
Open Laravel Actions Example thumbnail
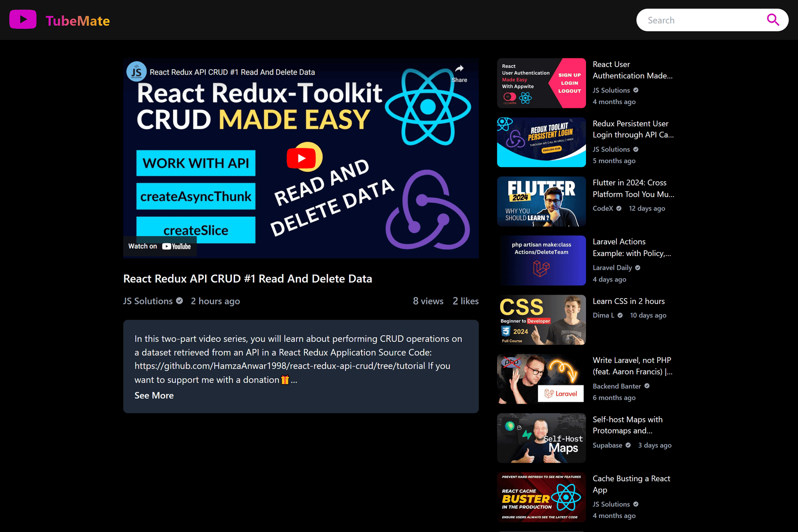coord(541,260)
